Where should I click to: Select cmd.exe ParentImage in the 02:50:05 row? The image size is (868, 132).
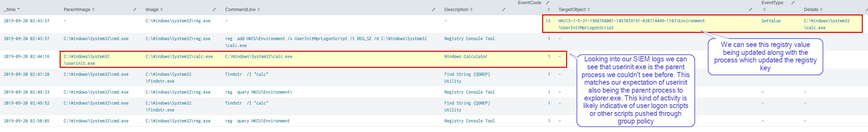pyautogui.click(x=96, y=121)
